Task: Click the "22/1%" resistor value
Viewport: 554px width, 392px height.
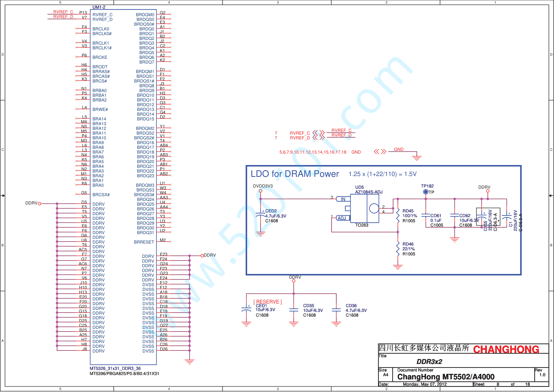Action: (409, 249)
